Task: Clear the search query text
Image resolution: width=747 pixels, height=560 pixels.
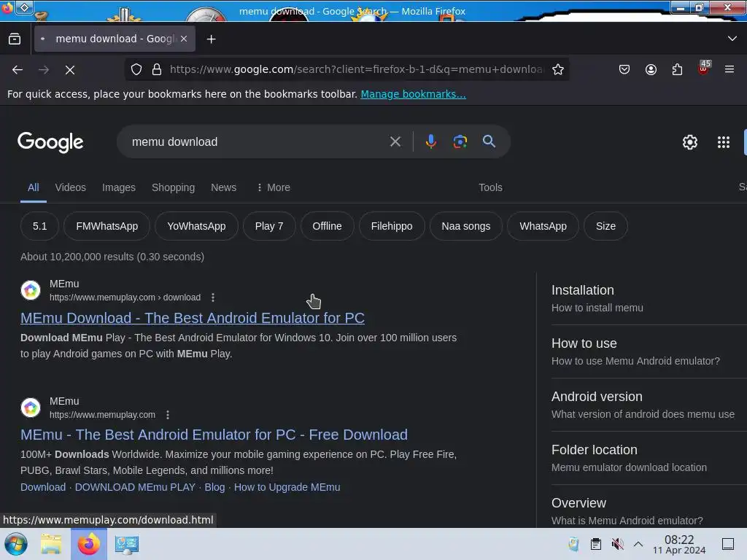Action: coord(395,141)
